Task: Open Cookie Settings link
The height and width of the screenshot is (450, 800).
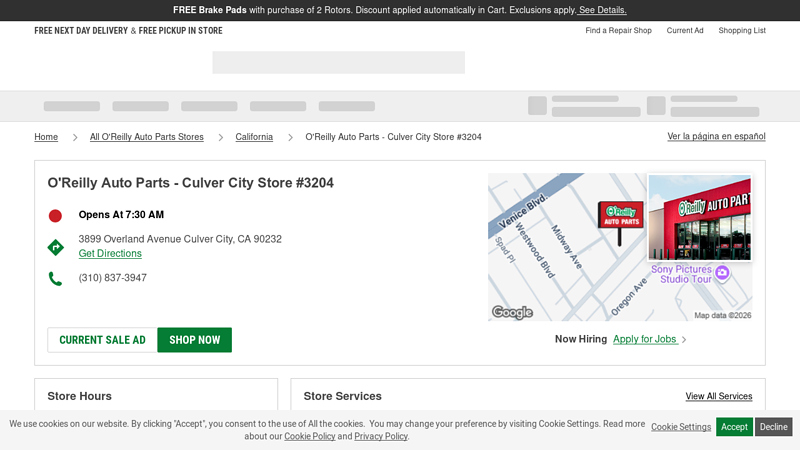Action: (681, 427)
